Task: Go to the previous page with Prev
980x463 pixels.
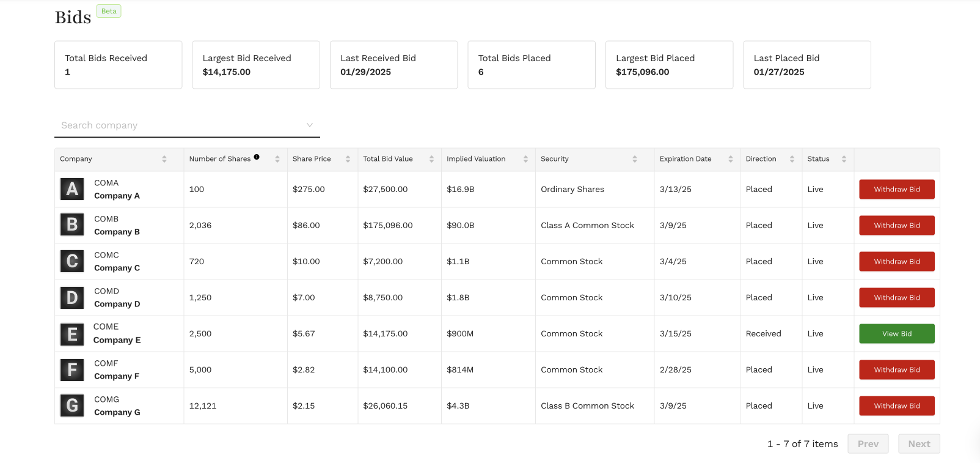Action: pos(868,444)
